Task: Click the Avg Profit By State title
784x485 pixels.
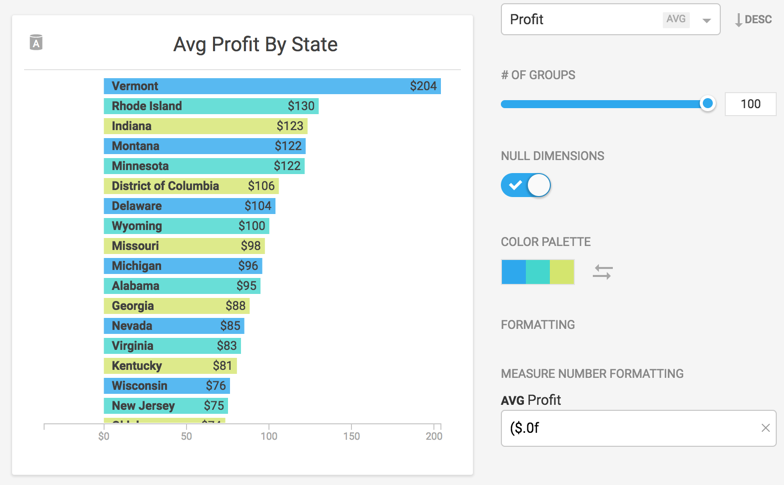Action: tap(255, 44)
